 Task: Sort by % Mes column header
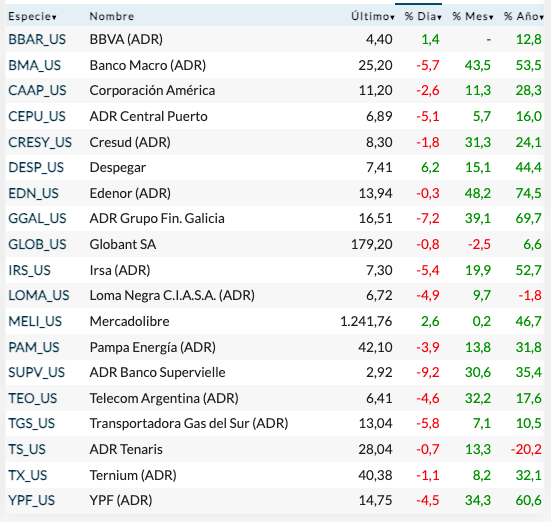[x=473, y=16]
